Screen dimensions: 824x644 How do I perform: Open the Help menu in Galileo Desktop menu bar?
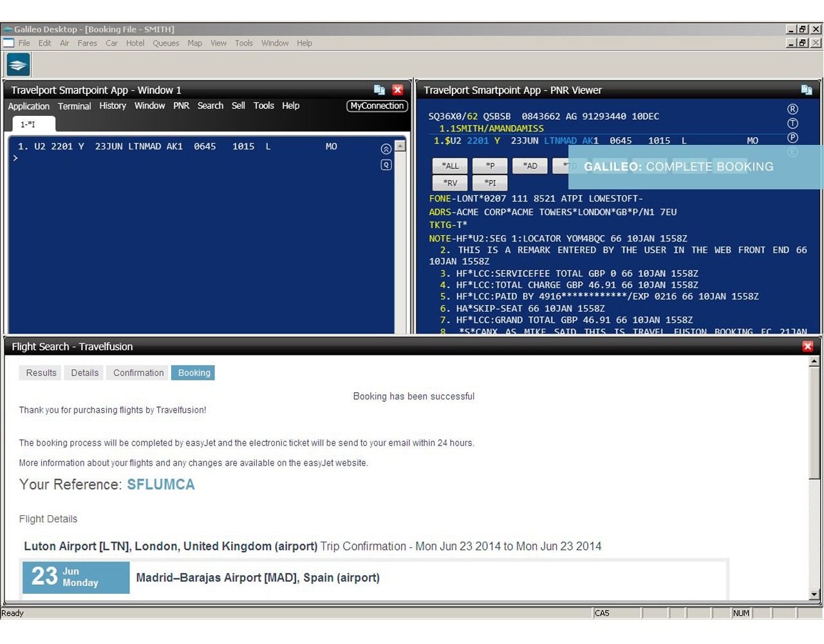coord(304,43)
